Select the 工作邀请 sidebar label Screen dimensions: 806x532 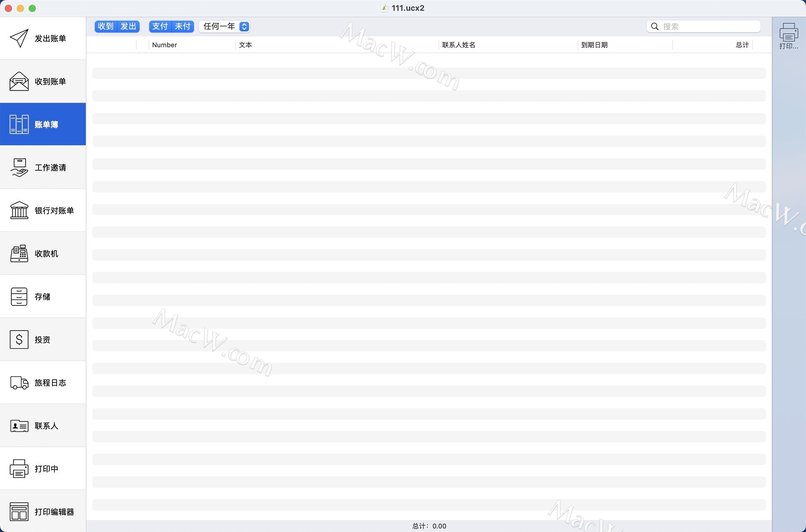(x=50, y=167)
